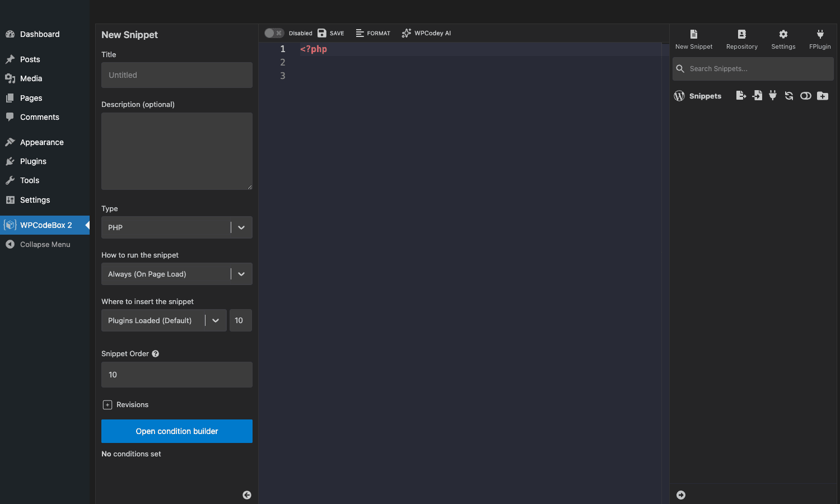Click line number 3 in editor gutter
The height and width of the screenshot is (504, 840).
pyautogui.click(x=283, y=76)
